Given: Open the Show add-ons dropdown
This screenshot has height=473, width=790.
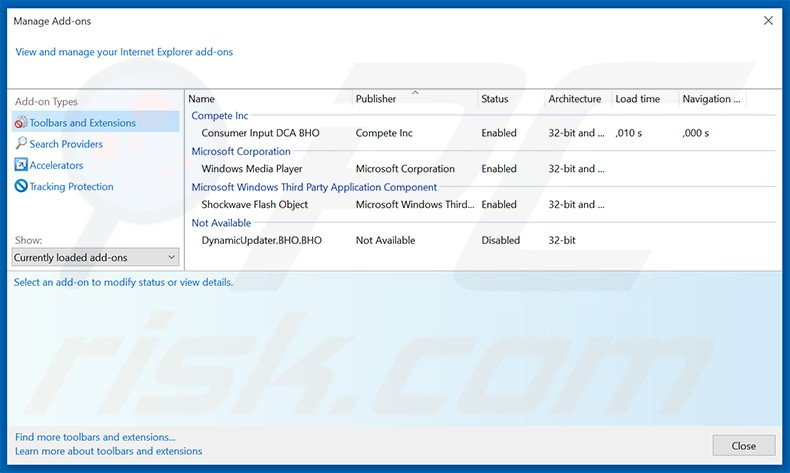Looking at the screenshot, I should (x=95, y=257).
